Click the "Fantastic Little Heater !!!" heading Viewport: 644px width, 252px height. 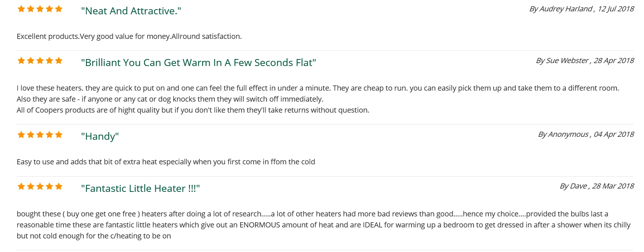pos(140,189)
